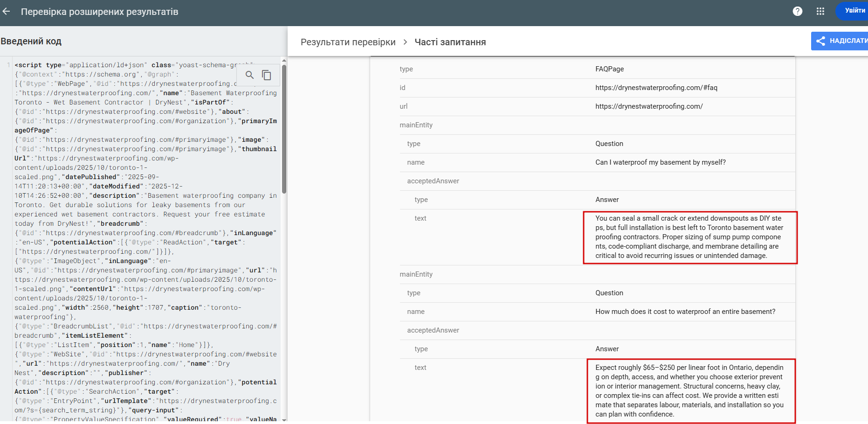Image resolution: width=868 pixels, height=424 pixels.
Task: Copy the code with the copy icon
Action: pyautogui.click(x=267, y=75)
